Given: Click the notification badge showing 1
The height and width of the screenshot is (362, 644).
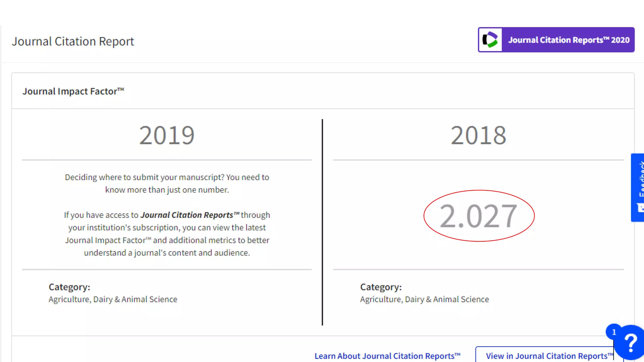Looking at the screenshot, I should click(613, 332).
